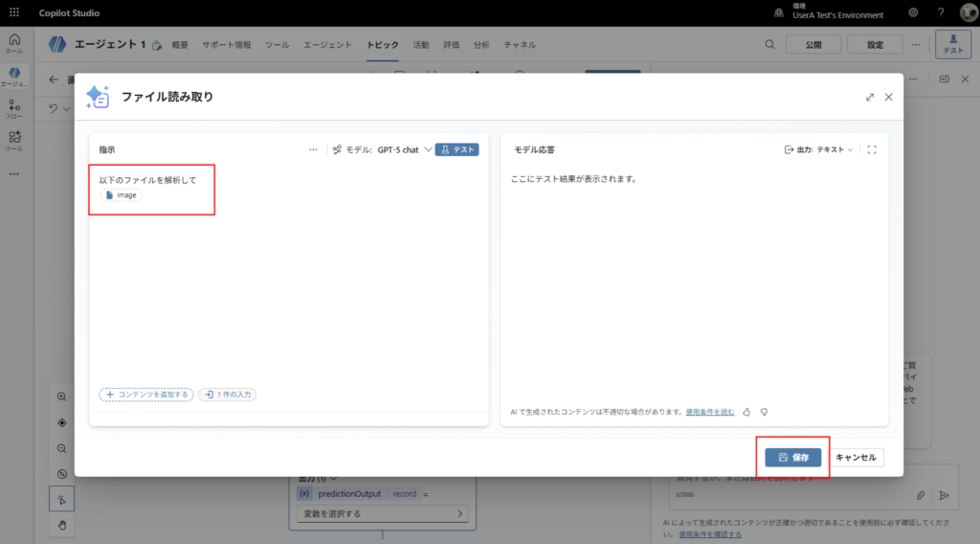Image resolution: width=980 pixels, height=544 pixels.
Task: Open the settings gear in top bar
Action: [913, 12]
